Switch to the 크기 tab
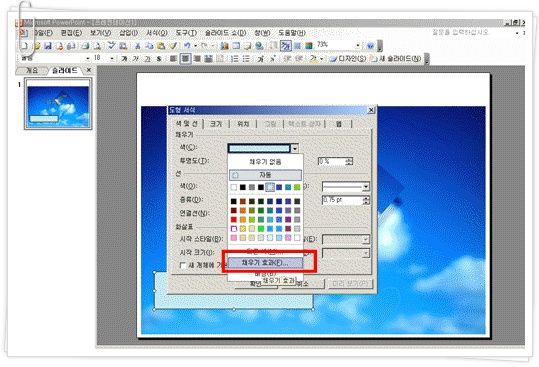 216,124
